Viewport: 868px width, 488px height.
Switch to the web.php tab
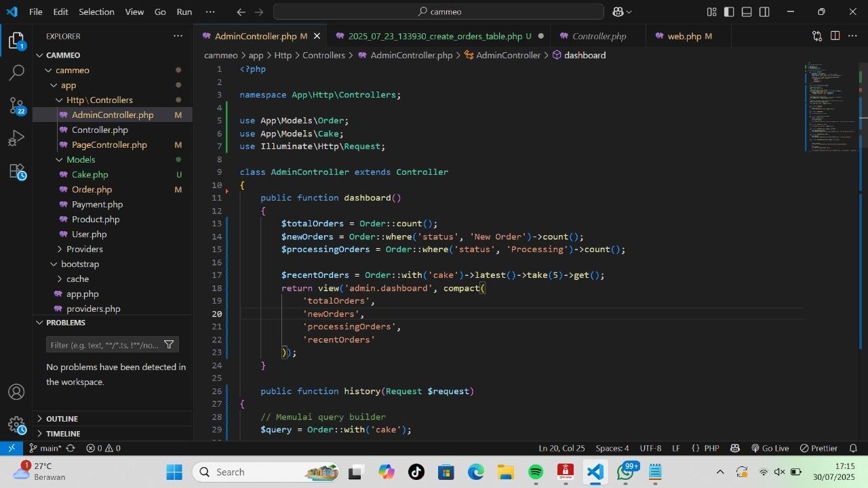[684, 36]
